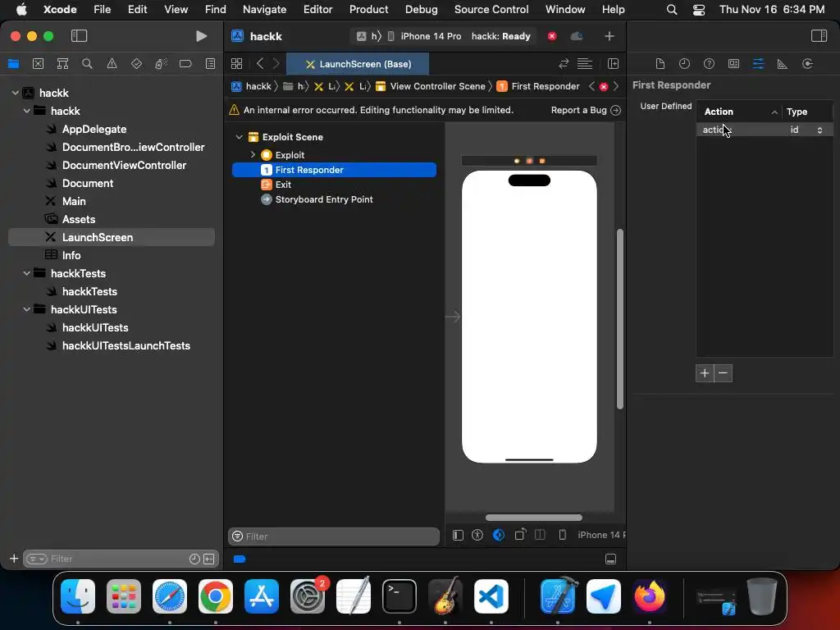This screenshot has width=840, height=630.
Task: Show the Attributes inspector
Action: click(758, 64)
